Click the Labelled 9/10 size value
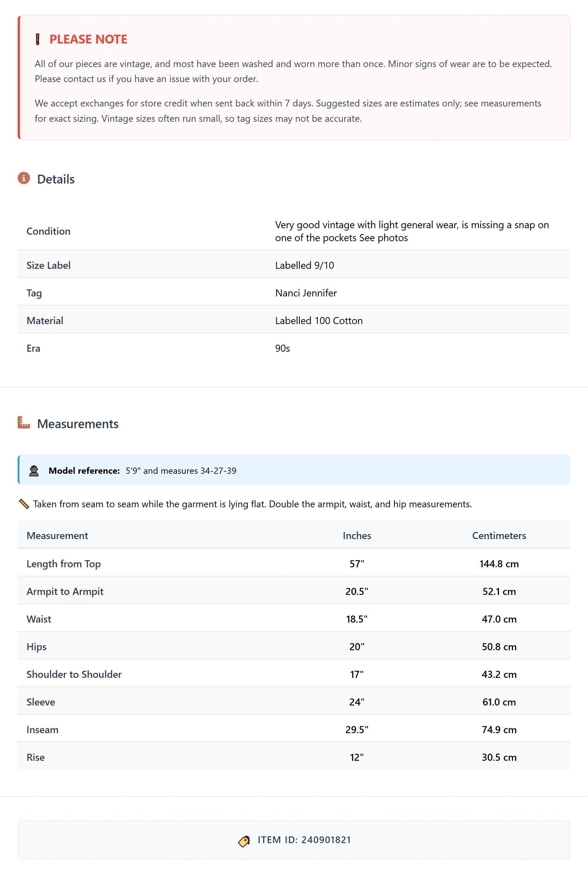The image size is (588, 874). [304, 265]
